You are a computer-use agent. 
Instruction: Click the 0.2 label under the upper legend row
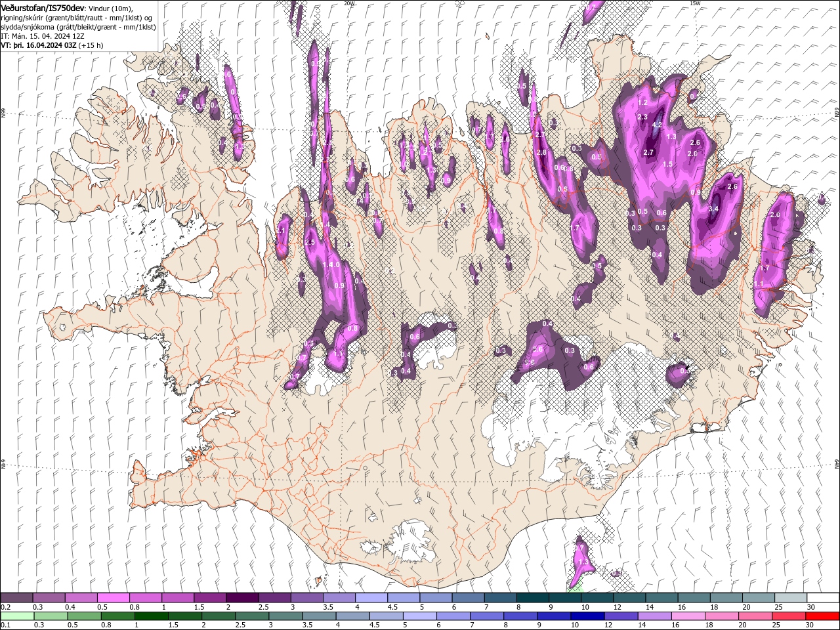click(x=6, y=607)
